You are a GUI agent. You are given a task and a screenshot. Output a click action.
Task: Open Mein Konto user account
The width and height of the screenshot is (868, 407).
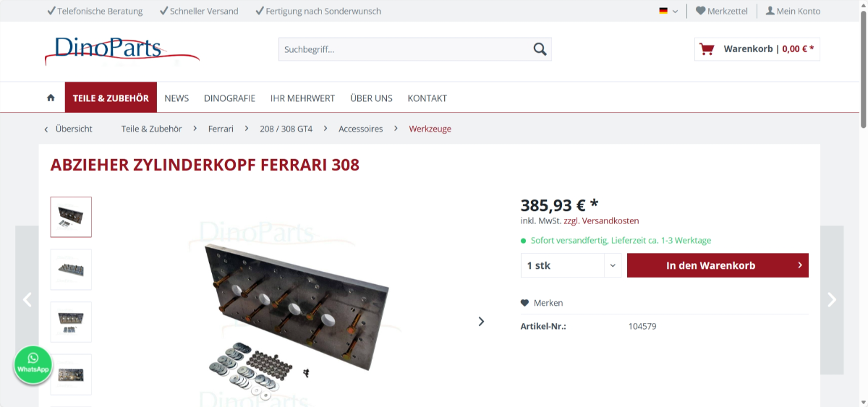coord(793,11)
